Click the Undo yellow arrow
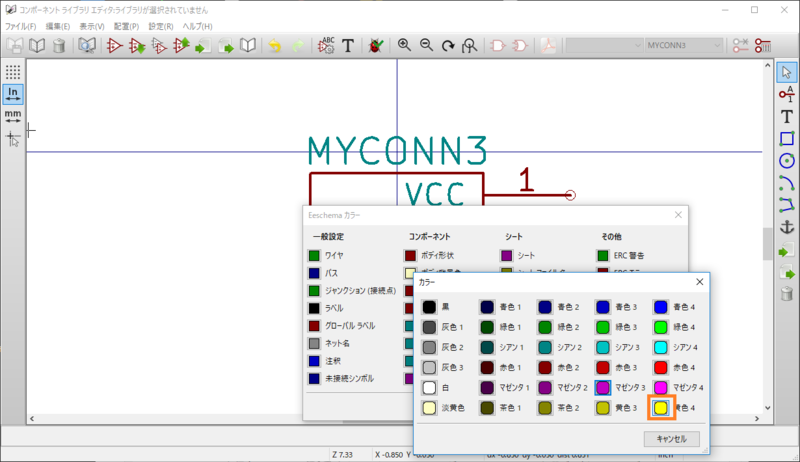 tap(274, 45)
